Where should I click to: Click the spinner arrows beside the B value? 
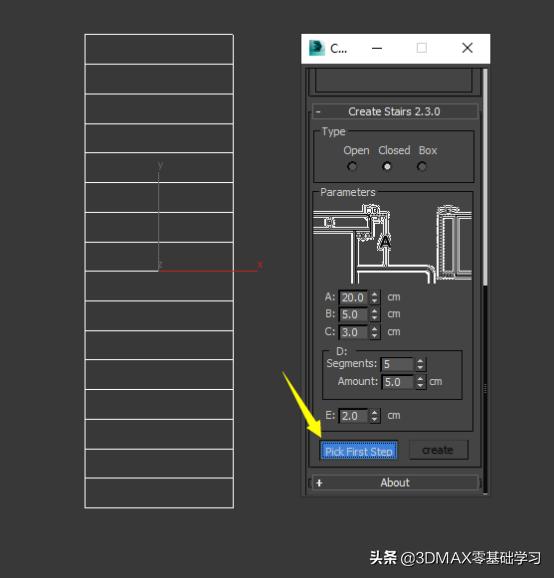tap(374, 314)
